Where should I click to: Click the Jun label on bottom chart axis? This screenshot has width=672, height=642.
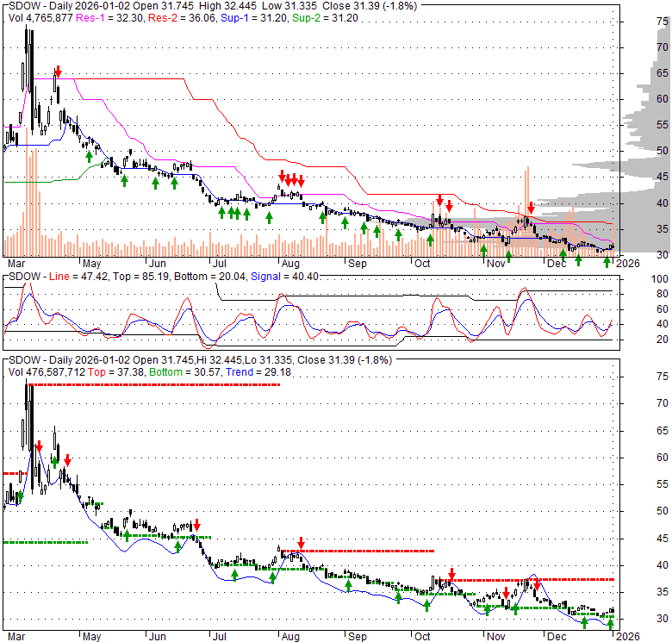158,637
